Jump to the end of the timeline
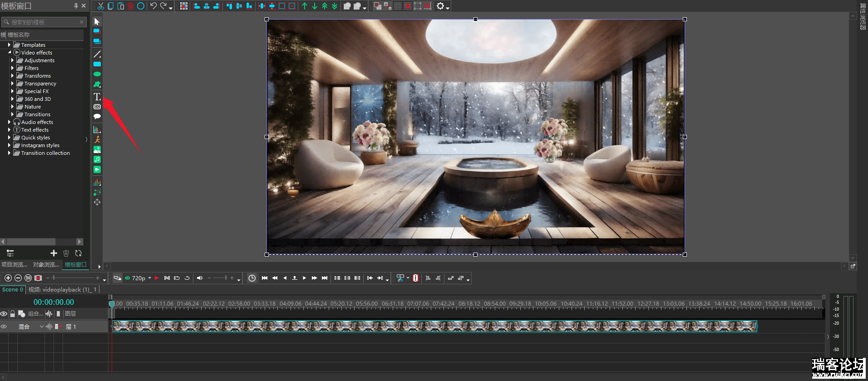The width and height of the screenshot is (868, 381). (x=325, y=278)
